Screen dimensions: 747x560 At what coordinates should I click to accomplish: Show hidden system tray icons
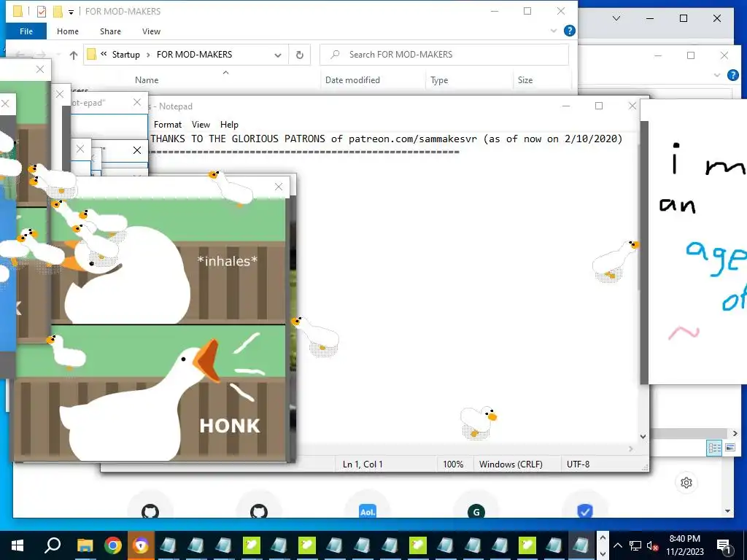(618, 545)
